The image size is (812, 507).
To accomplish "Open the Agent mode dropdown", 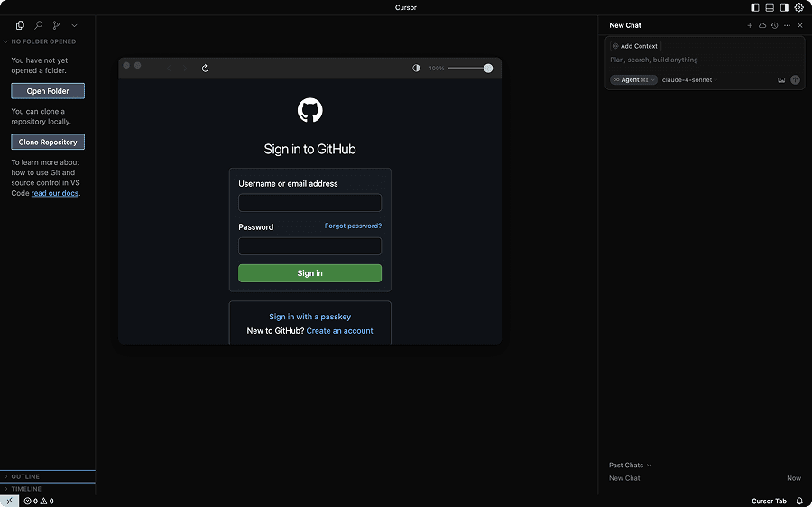I will (x=634, y=79).
